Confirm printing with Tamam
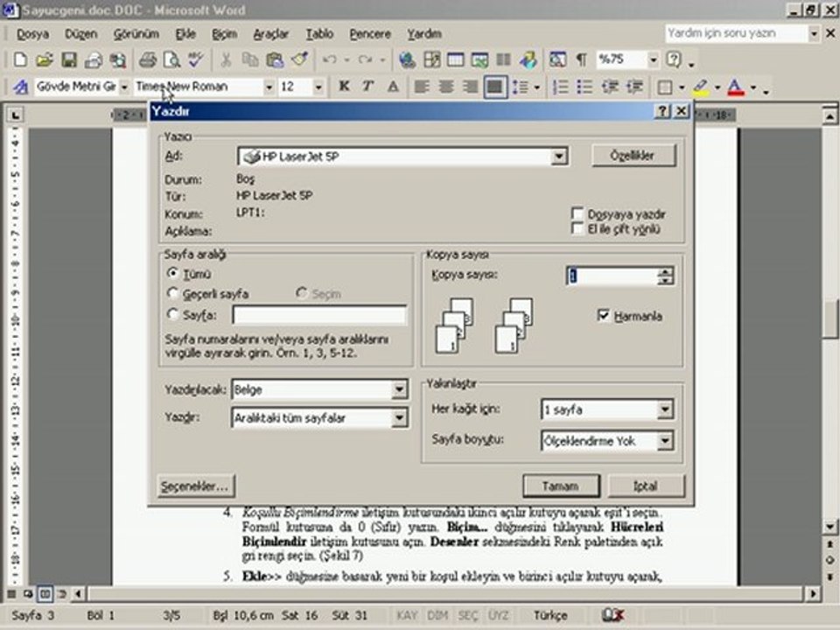Image resolution: width=840 pixels, height=630 pixels. click(561, 486)
